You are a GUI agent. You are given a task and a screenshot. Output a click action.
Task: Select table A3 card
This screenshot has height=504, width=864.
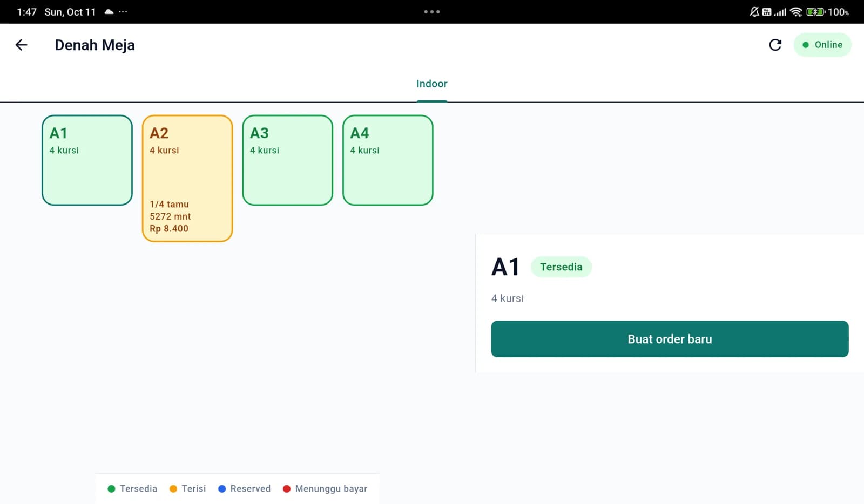pyautogui.click(x=288, y=160)
